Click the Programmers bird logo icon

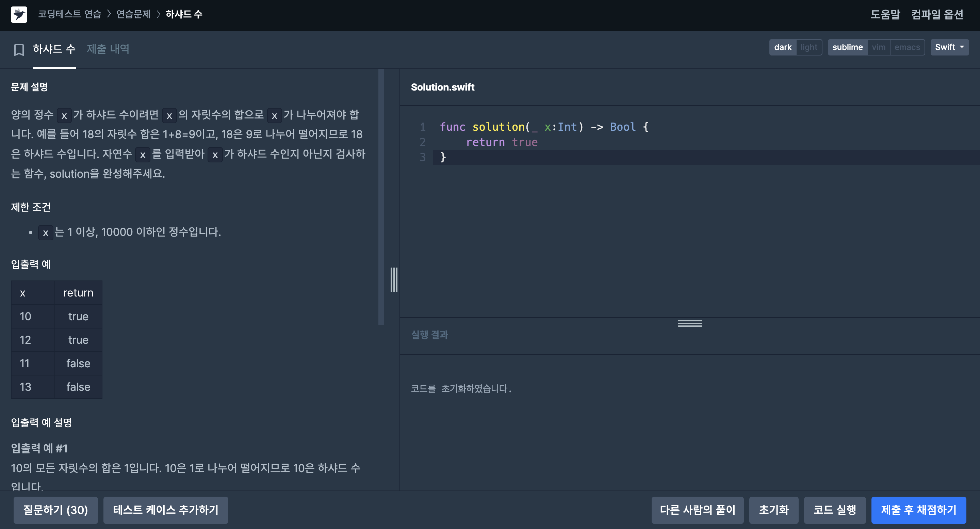[x=19, y=14]
